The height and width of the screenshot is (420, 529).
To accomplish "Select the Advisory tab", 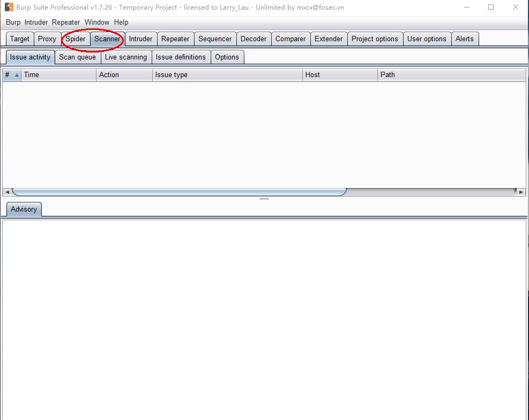I will point(24,209).
